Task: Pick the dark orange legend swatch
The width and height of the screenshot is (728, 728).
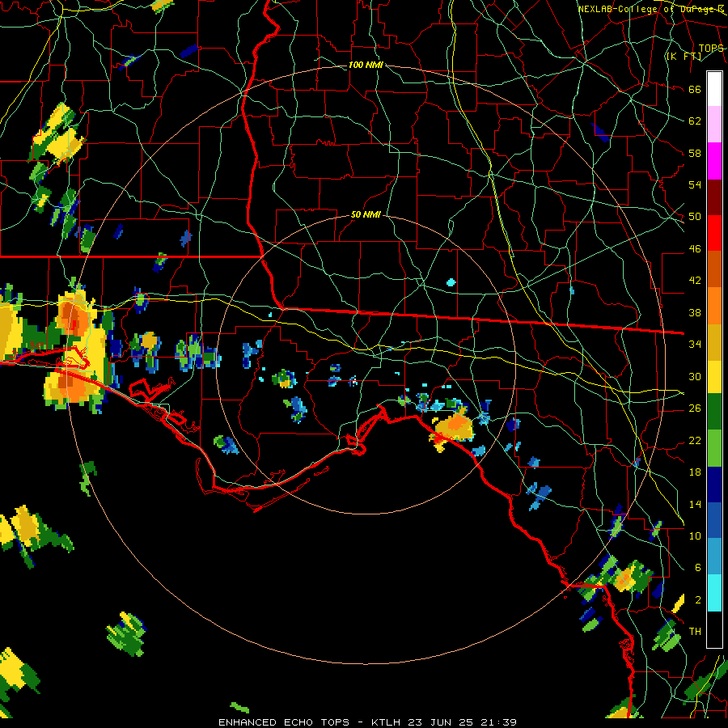Action: click(714, 269)
